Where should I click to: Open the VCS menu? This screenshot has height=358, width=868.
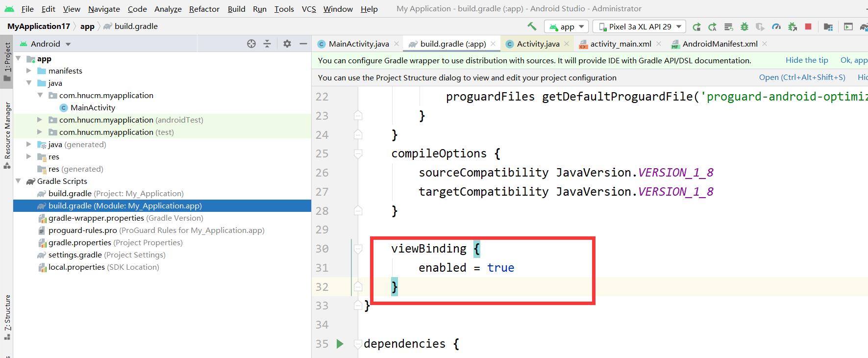click(x=308, y=9)
